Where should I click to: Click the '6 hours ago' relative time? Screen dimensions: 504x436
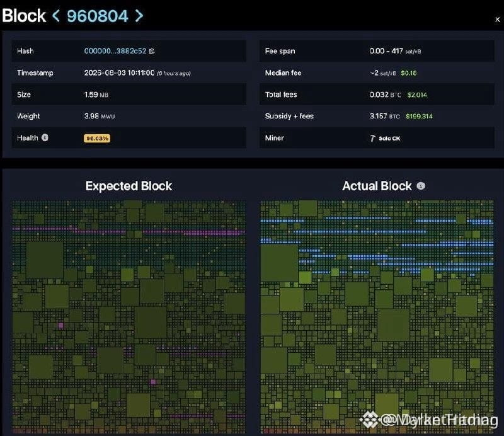pyautogui.click(x=174, y=73)
